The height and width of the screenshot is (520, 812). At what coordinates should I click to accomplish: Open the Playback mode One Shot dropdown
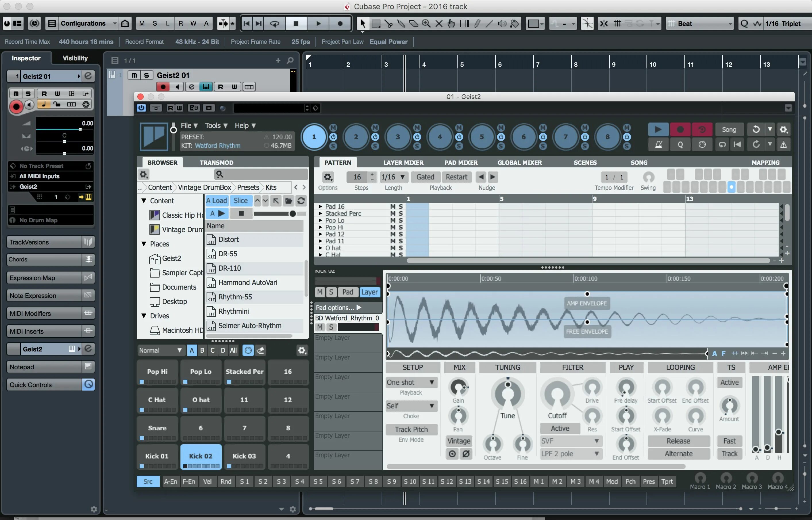tap(410, 383)
